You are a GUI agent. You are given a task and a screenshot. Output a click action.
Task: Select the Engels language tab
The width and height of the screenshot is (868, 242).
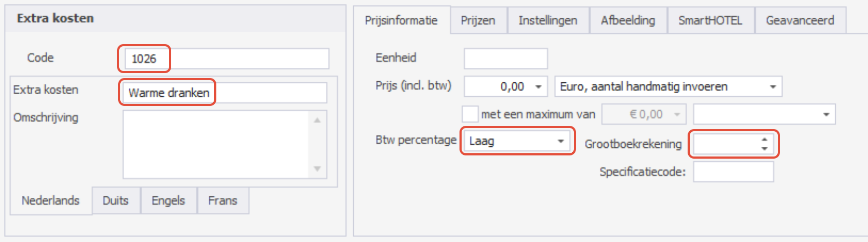click(x=169, y=201)
